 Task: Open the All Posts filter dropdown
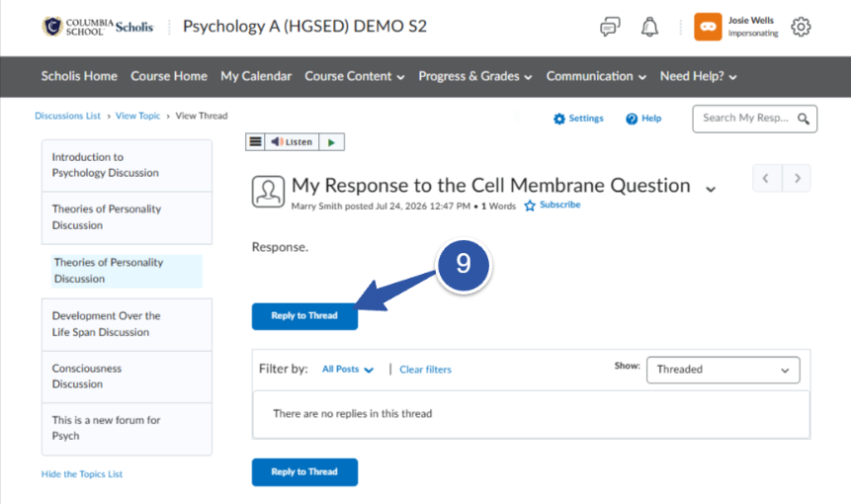click(x=347, y=370)
